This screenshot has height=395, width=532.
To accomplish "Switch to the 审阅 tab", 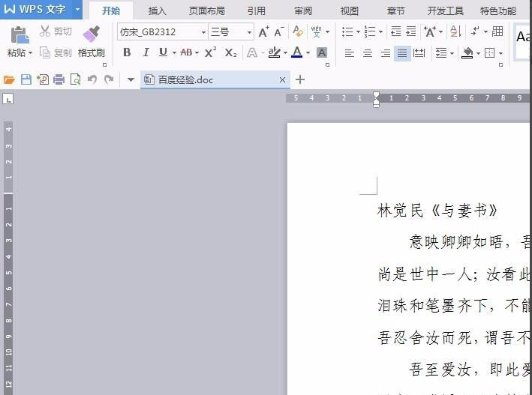I will [303, 11].
